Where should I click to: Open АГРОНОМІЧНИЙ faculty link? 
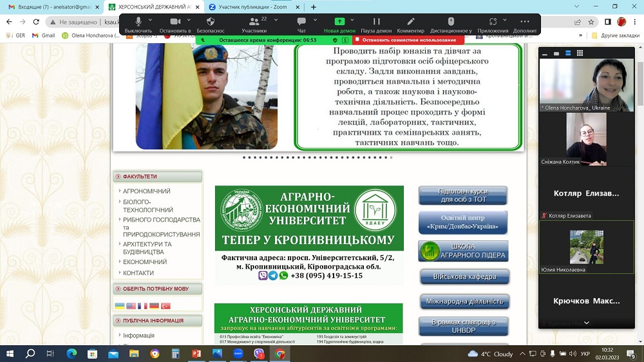click(x=146, y=191)
